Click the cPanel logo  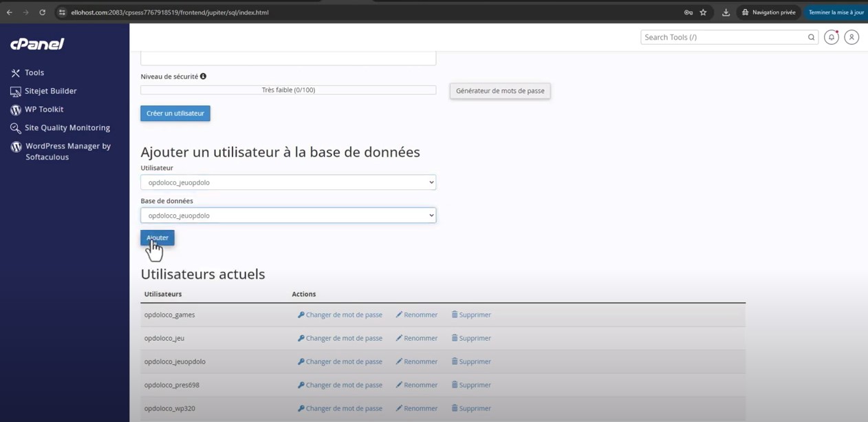coord(37,44)
